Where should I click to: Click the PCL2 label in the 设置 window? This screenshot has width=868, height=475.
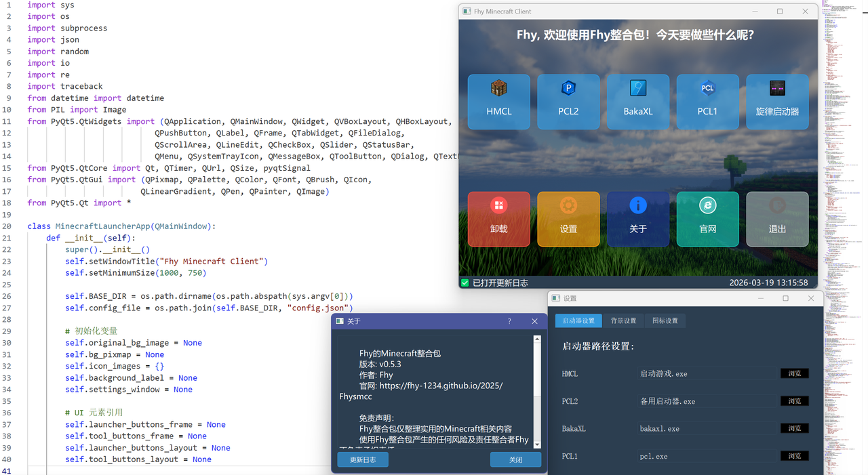click(x=570, y=401)
